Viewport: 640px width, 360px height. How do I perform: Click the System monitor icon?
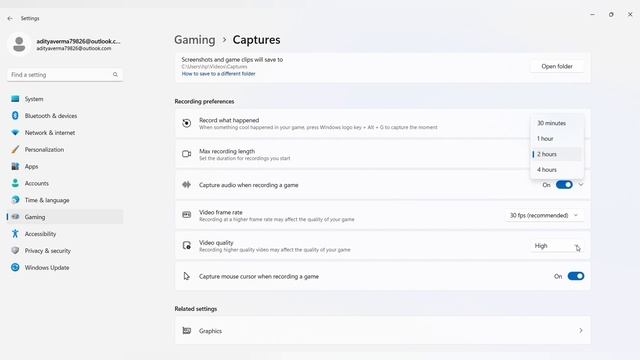[x=15, y=99]
